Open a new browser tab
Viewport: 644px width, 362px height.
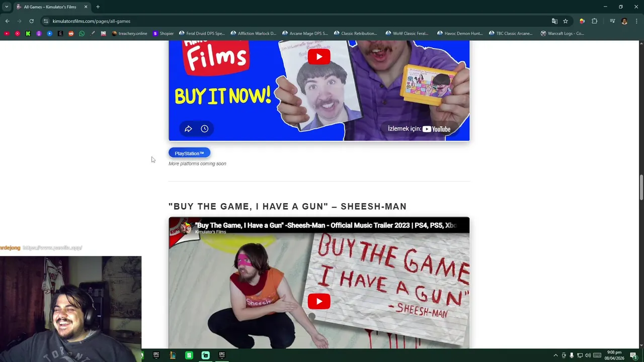click(x=98, y=7)
